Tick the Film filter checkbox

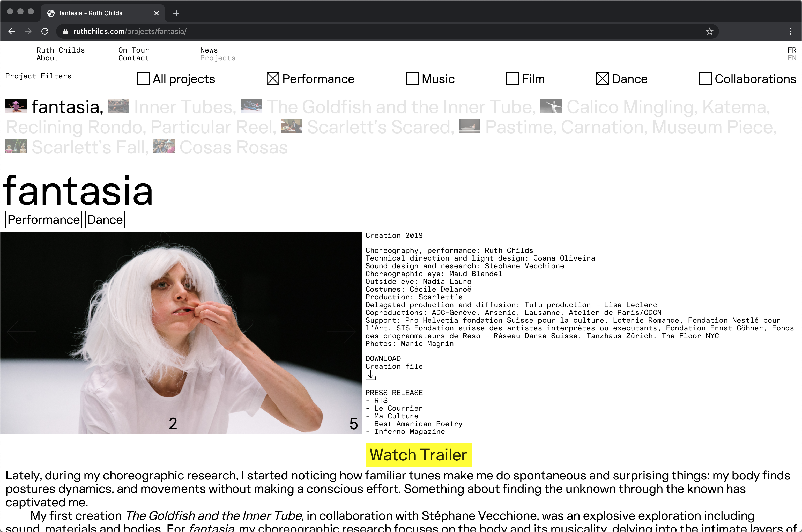(512, 78)
